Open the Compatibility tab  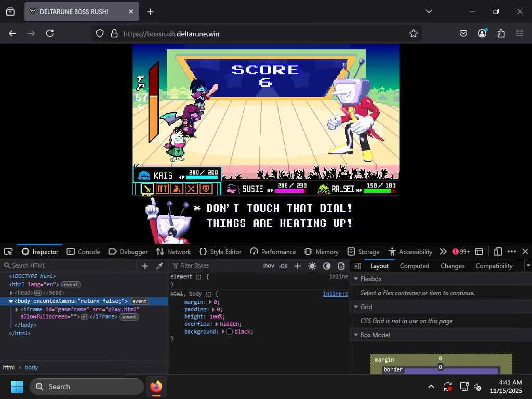494,266
